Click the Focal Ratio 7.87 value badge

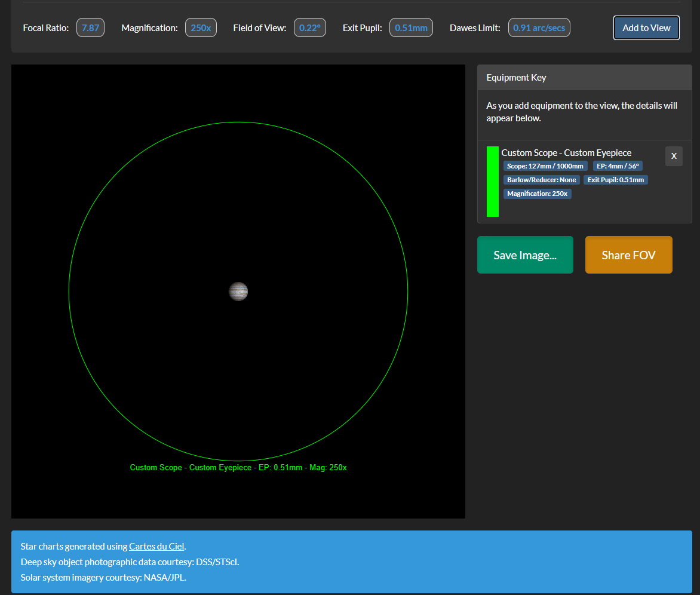tap(90, 28)
